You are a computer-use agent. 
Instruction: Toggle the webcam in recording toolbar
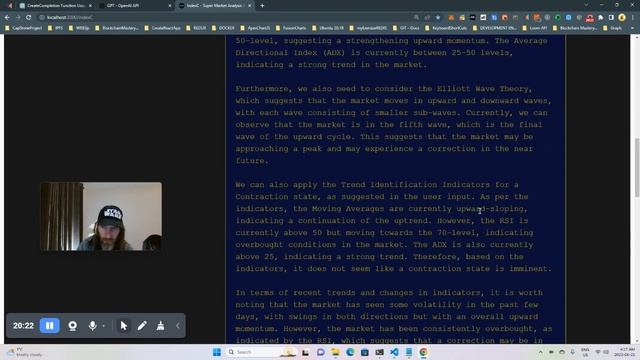pos(73,326)
